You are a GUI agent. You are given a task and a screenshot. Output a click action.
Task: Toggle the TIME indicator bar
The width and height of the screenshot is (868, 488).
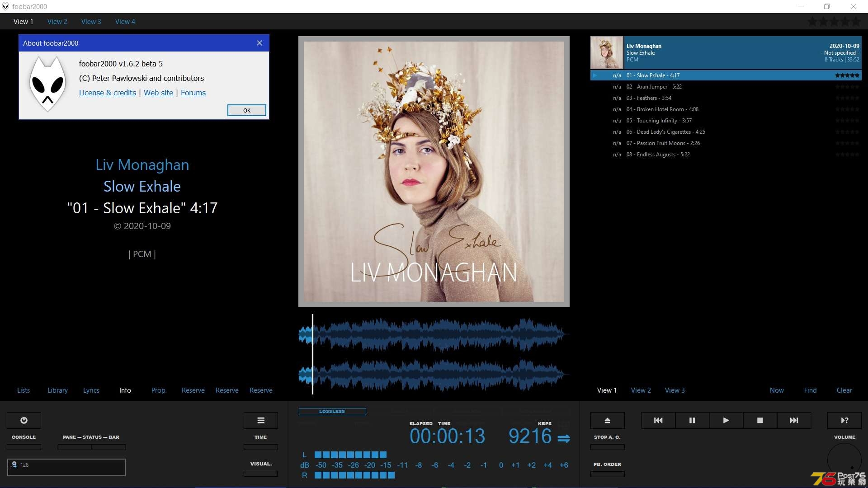click(261, 447)
